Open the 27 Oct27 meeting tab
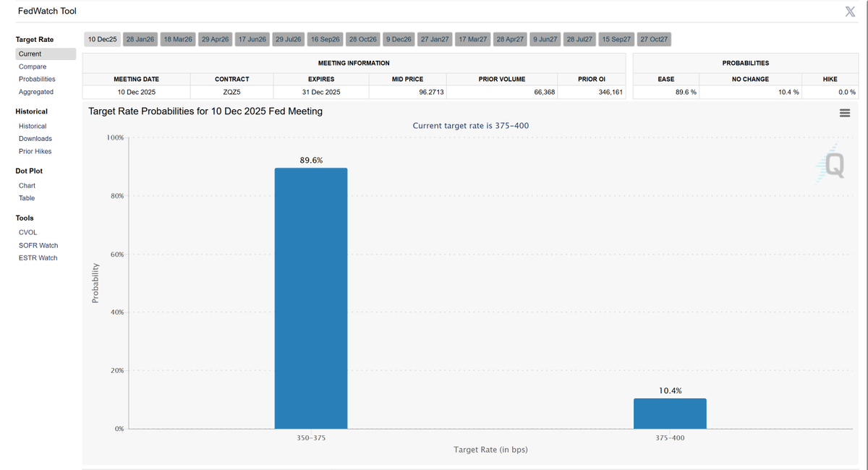The width and height of the screenshot is (868, 470). [655, 39]
